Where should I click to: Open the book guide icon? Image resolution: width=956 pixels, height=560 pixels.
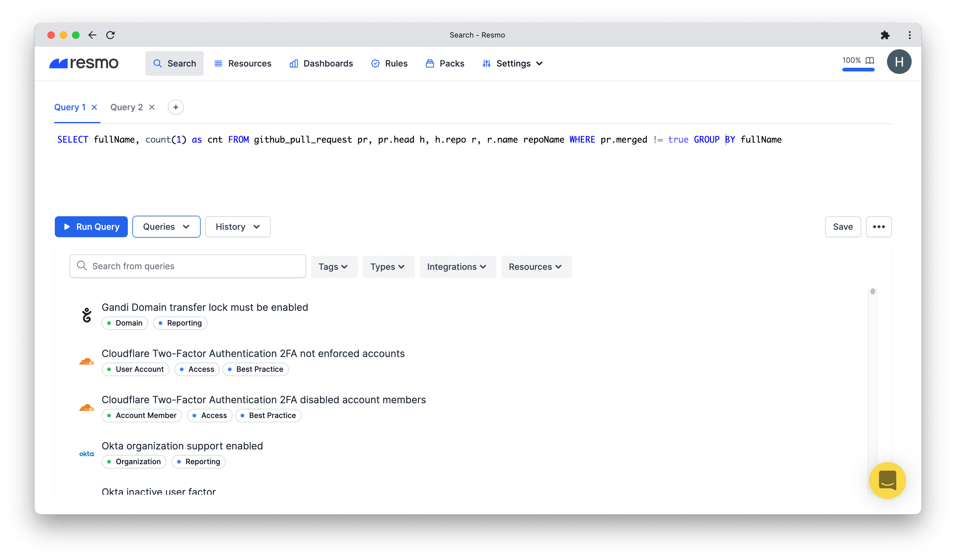click(x=869, y=60)
